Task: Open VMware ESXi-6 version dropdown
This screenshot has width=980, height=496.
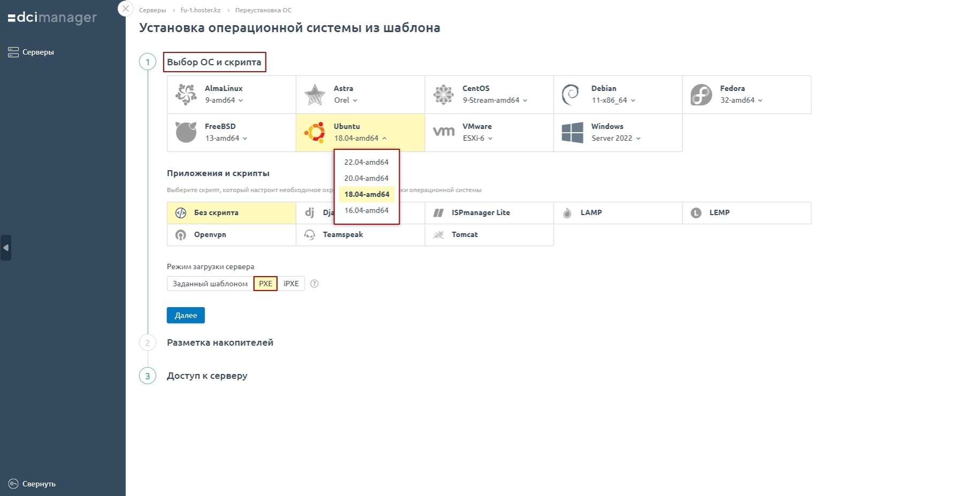Action: point(477,139)
